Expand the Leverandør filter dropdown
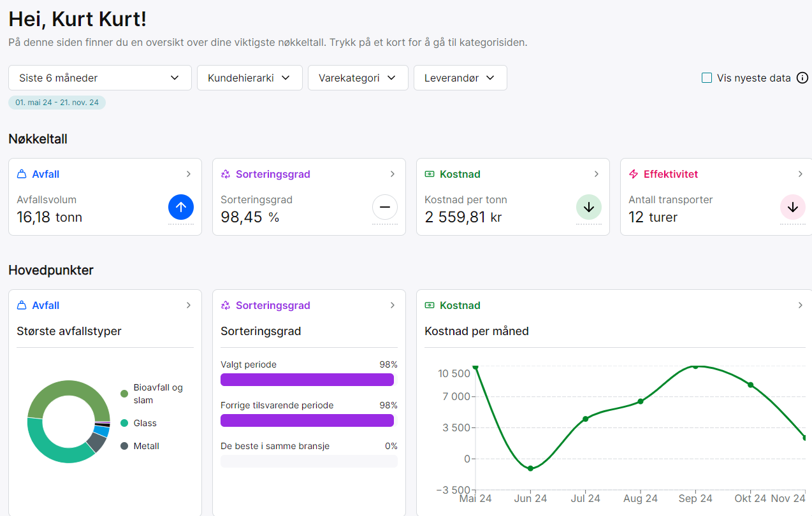The height and width of the screenshot is (516, 812). [460, 78]
